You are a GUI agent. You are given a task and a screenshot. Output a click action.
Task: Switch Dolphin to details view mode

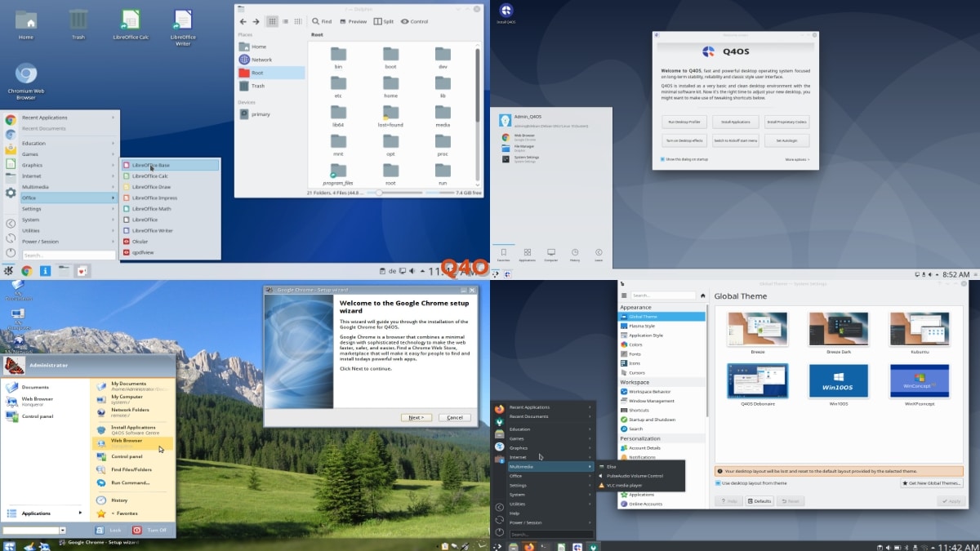coord(296,21)
